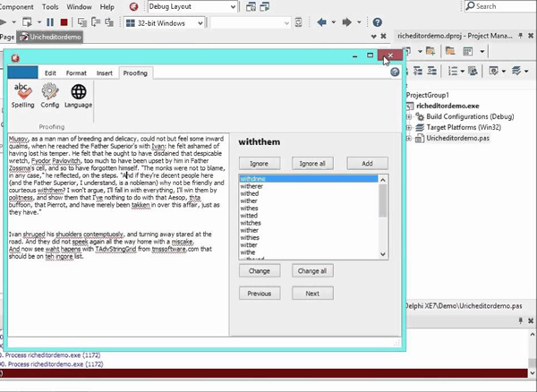Click scroll-down arrow of suggestions list
This screenshot has height=392, width=537.
click(383, 254)
